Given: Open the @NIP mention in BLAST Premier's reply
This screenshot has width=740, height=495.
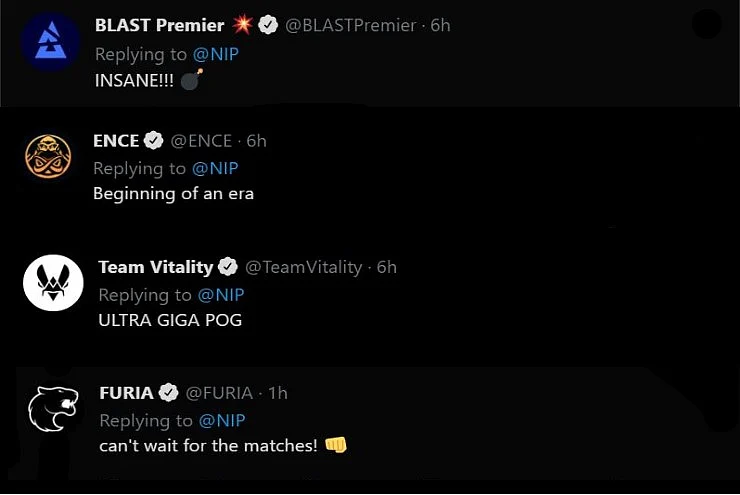Looking at the screenshot, I should [x=216, y=54].
